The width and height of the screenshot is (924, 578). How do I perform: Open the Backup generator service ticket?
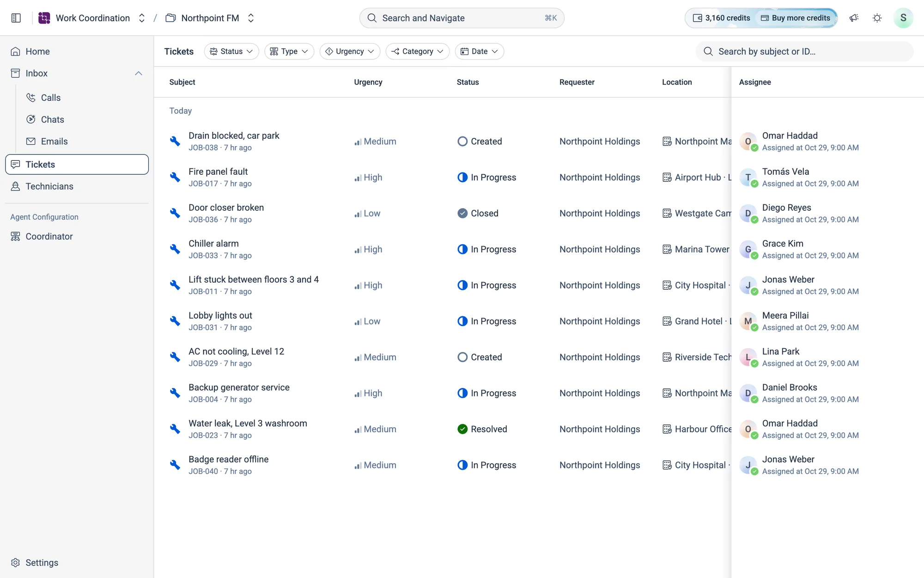239,387
